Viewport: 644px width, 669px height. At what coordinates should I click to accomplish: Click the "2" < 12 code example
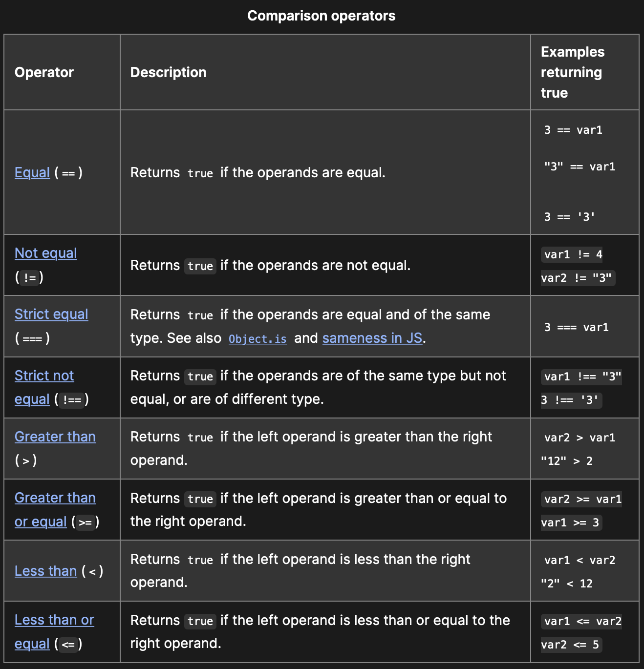[x=567, y=584]
